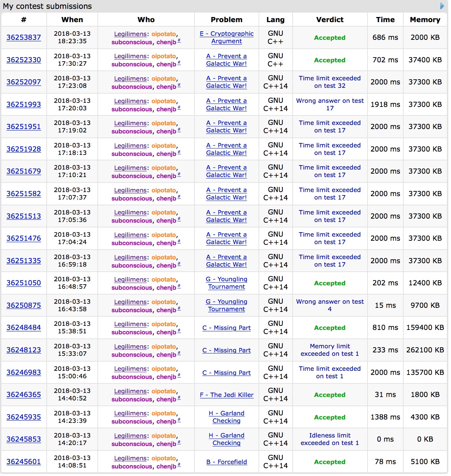Viewport: 451px width, 476px height.
Task: Open subconscious profile in submission 36250875 row
Action: [x=132, y=310]
